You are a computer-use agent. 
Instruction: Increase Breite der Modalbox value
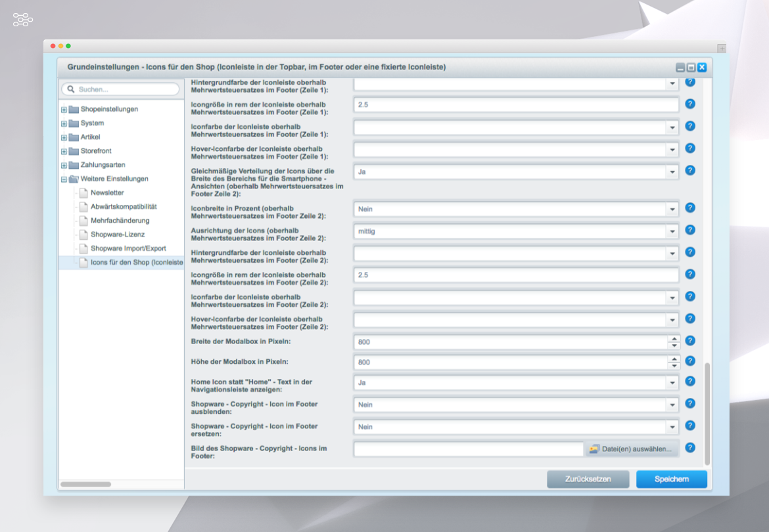pyautogui.click(x=674, y=338)
